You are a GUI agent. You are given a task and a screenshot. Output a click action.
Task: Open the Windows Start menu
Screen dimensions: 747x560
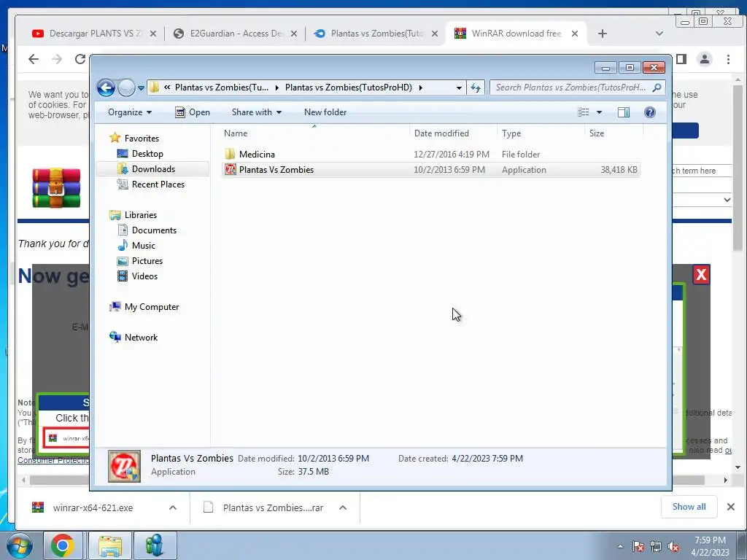tap(20, 545)
